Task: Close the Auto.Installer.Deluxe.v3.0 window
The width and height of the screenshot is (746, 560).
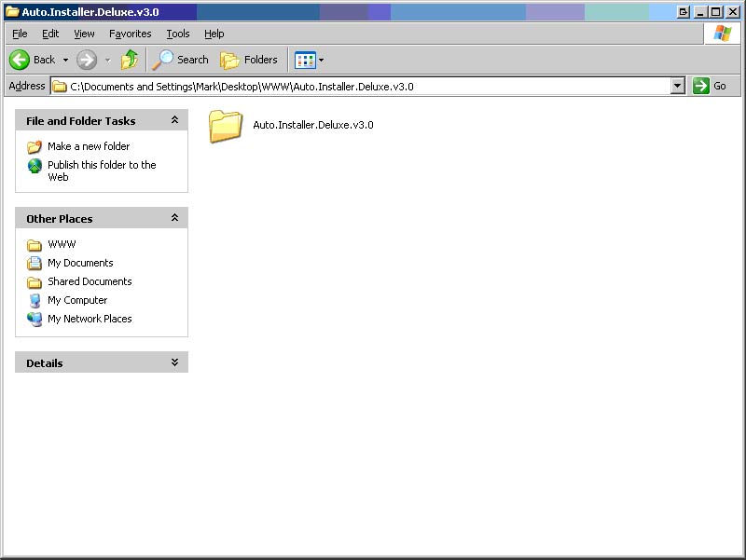Action: point(733,12)
